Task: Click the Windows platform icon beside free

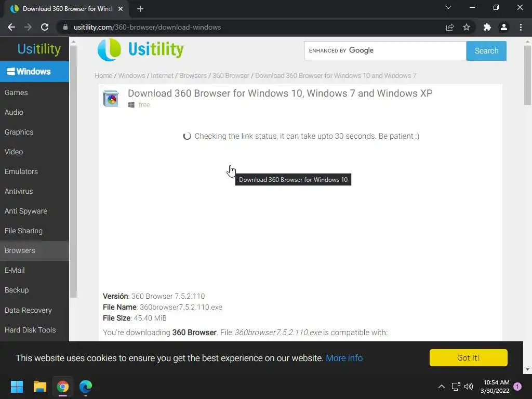Action: tap(131, 105)
